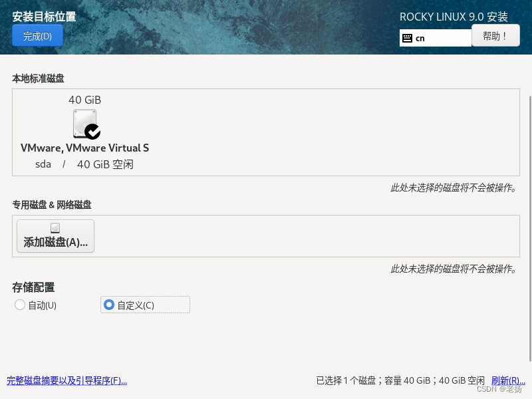
Task: Click the 专用磁盘 & 网络磁盘 heading
Action: point(52,205)
